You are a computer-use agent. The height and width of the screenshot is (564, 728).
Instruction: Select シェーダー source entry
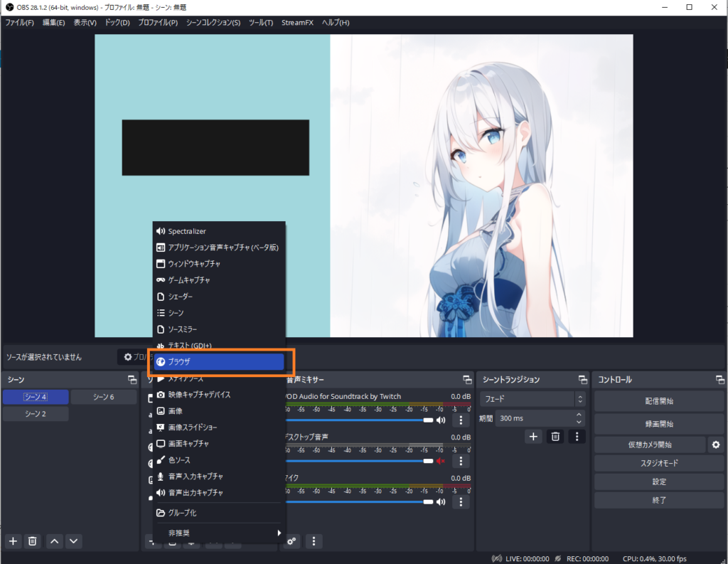(219, 297)
